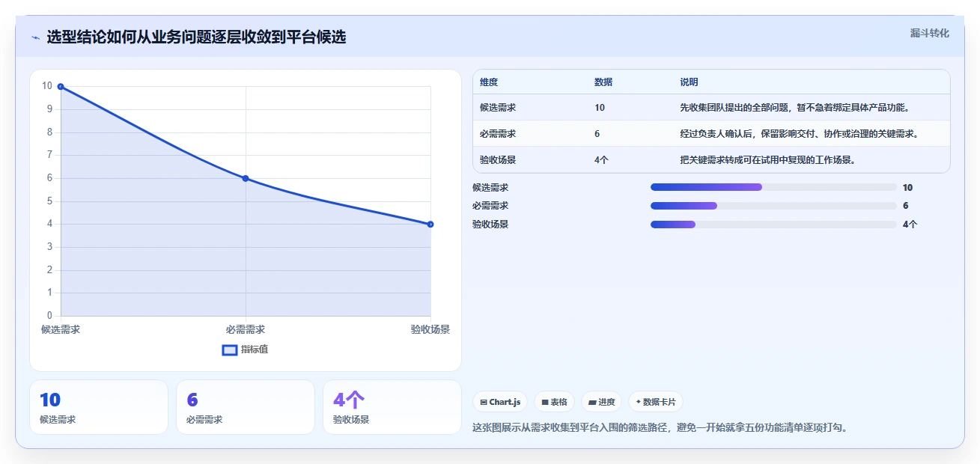Screen dimensions: 980x464
Task: Click the 维度 column header
Action: [x=489, y=82]
